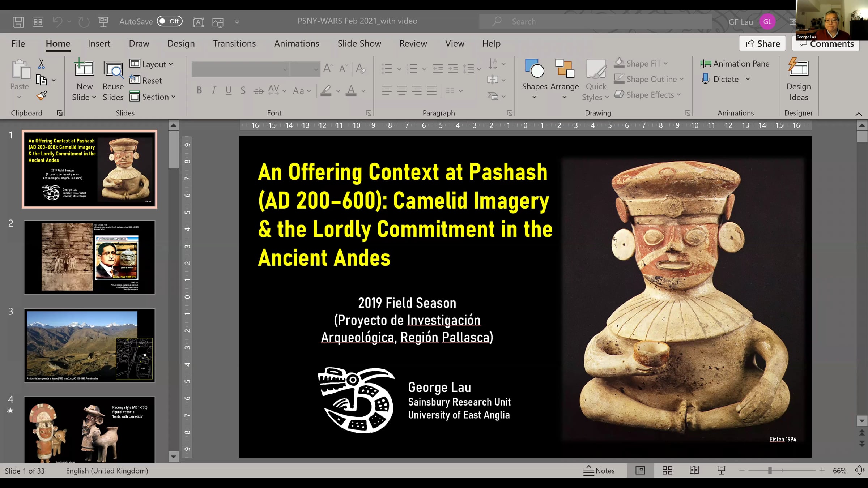The width and height of the screenshot is (868, 488).
Task: Switch to Reading View in status bar
Action: click(694, 470)
